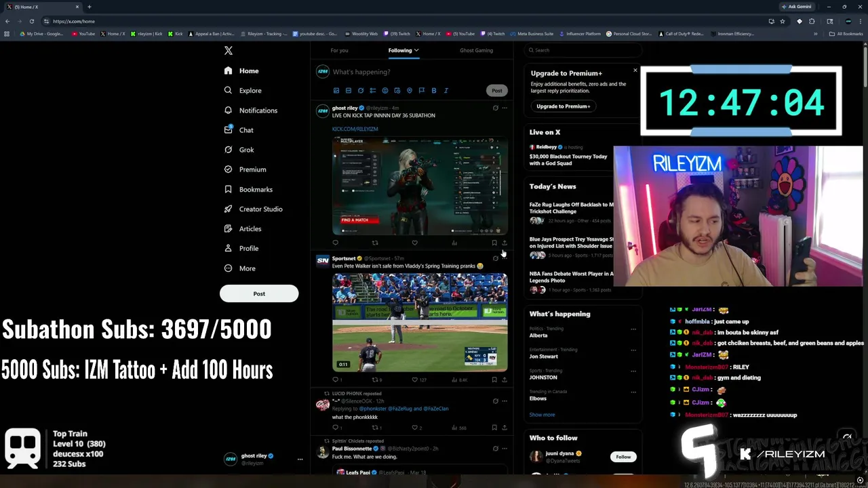This screenshot has height=488, width=868.
Task: Dismiss the Upgrade to Premium+ card
Action: [635, 70]
